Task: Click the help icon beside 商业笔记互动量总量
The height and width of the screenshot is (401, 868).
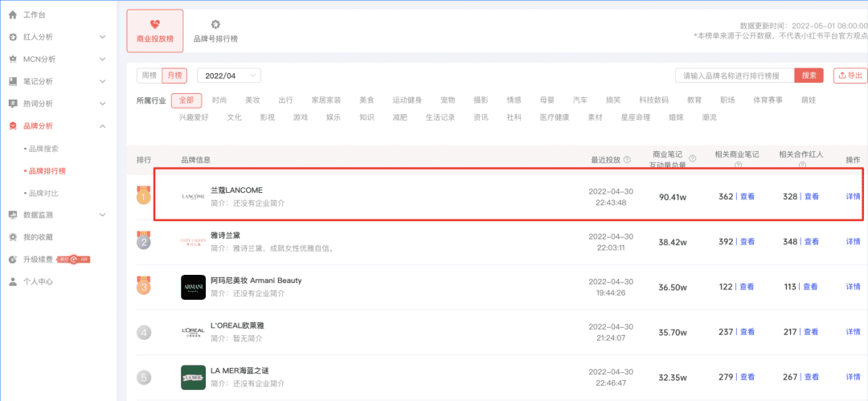Action: tap(693, 159)
